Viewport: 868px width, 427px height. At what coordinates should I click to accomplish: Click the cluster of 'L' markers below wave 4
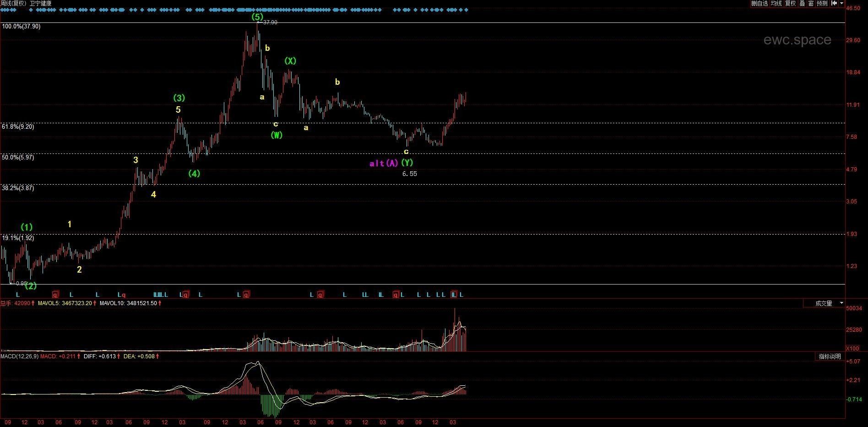pyautogui.click(x=160, y=295)
